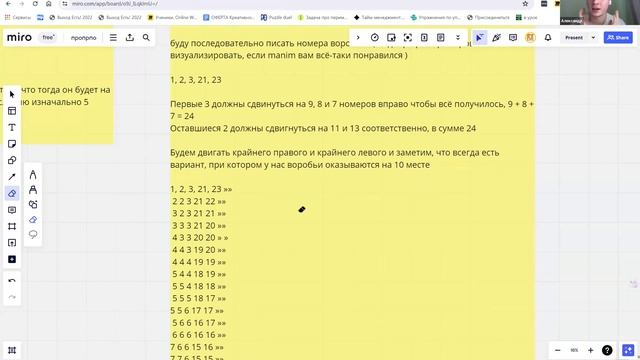This screenshot has width=640, height=360.
Task: Click the miro logo
Action: pos(19,37)
